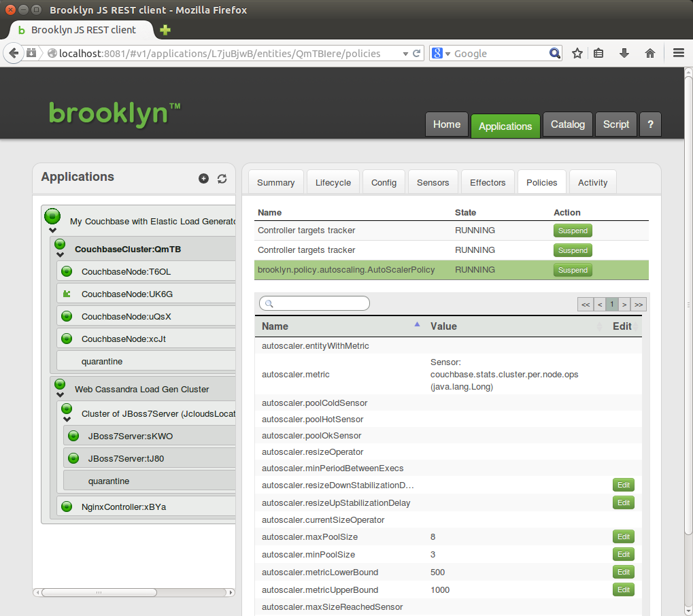Sort the config table by Value column

(515, 326)
